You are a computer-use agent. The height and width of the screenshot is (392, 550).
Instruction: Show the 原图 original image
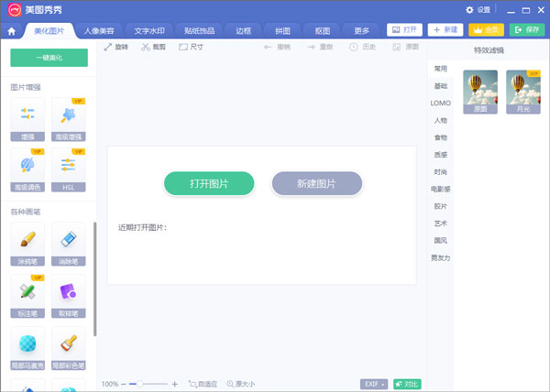click(405, 47)
